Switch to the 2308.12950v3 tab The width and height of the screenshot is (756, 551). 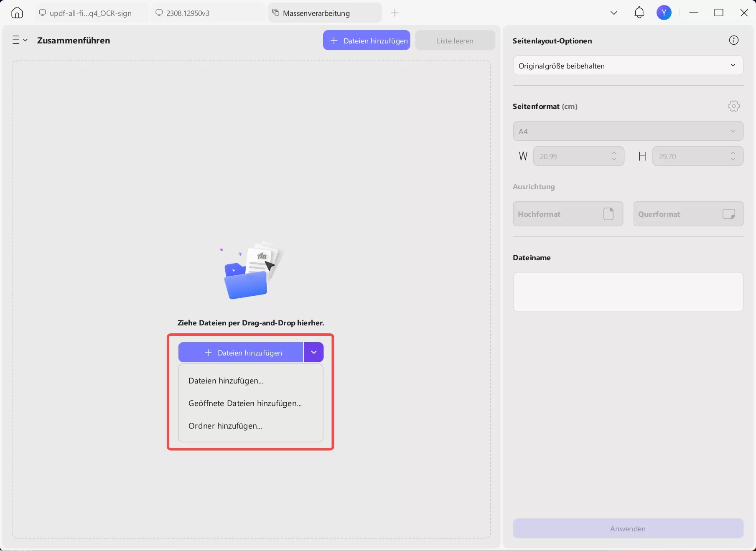[x=188, y=13]
